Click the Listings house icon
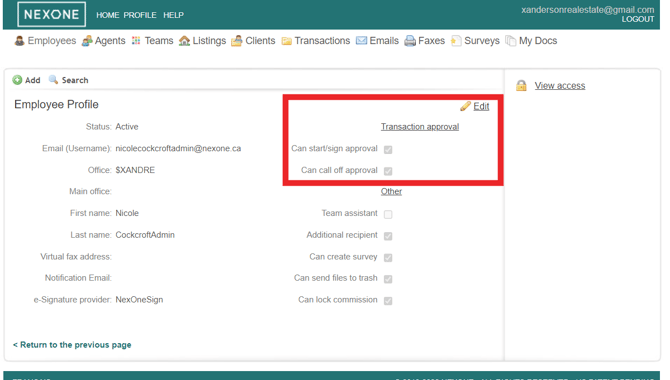This screenshot has width=670, height=380. (x=184, y=41)
